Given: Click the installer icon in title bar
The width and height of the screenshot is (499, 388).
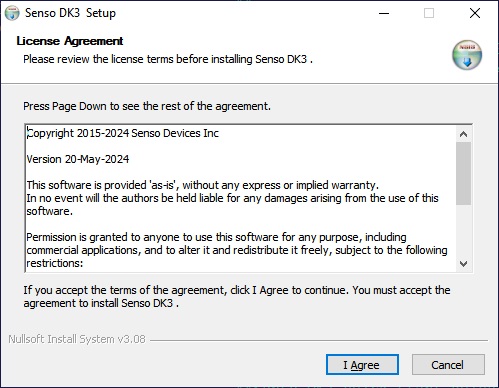Looking at the screenshot, I should pos(12,13).
